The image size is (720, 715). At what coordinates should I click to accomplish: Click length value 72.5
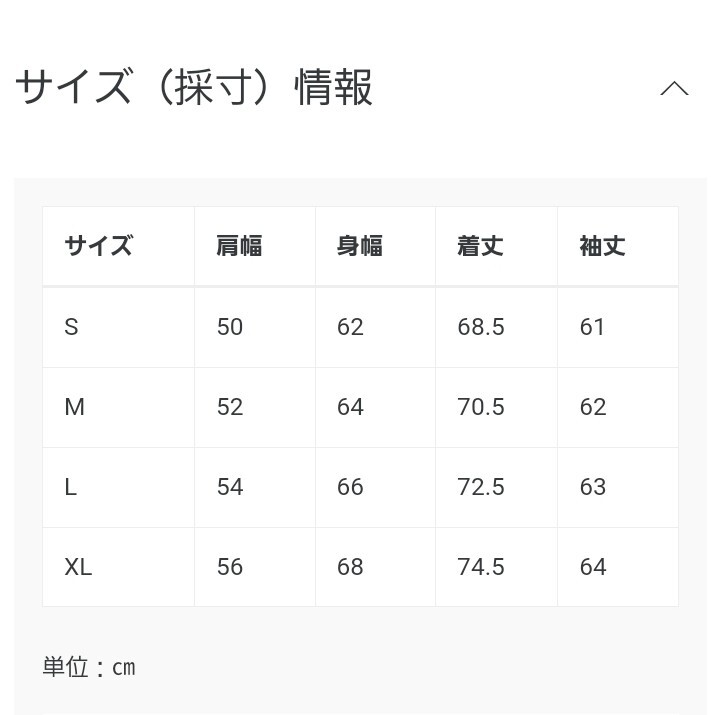click(x=481, y=487)
